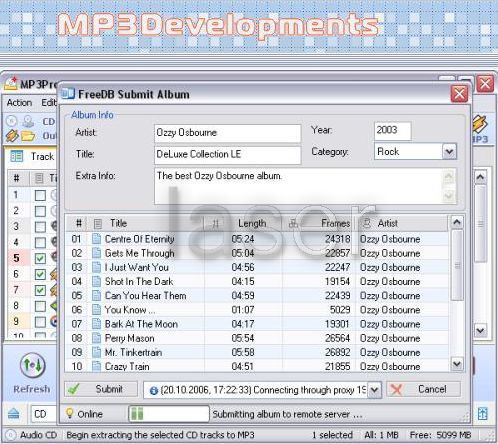498x444 pixels.
Task: Click track list scroll up arrow in dialog
Action: 457,222
